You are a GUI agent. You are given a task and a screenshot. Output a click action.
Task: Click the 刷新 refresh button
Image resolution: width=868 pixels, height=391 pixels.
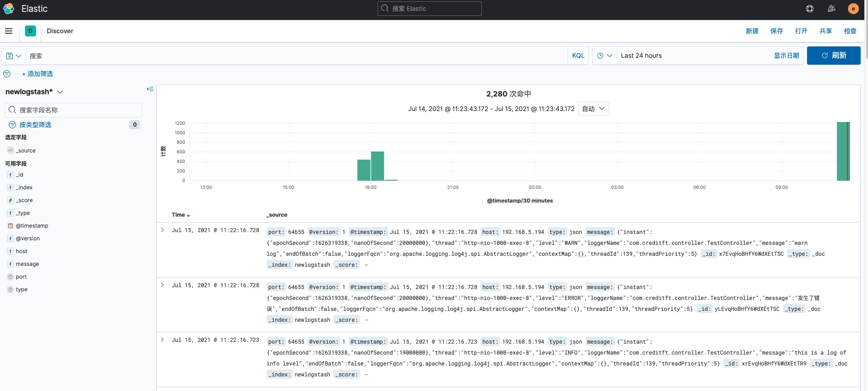[x=833, y=56]
